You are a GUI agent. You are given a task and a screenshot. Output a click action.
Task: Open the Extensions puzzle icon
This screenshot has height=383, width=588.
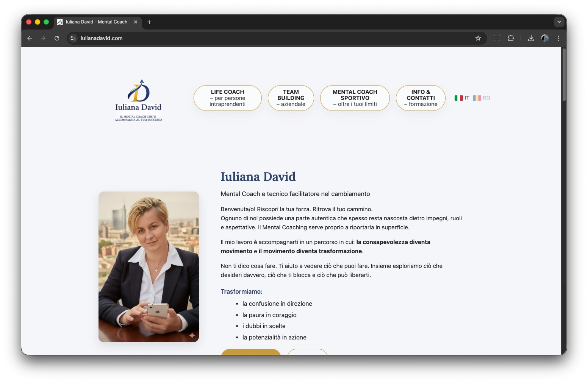[x=511, y=38]
